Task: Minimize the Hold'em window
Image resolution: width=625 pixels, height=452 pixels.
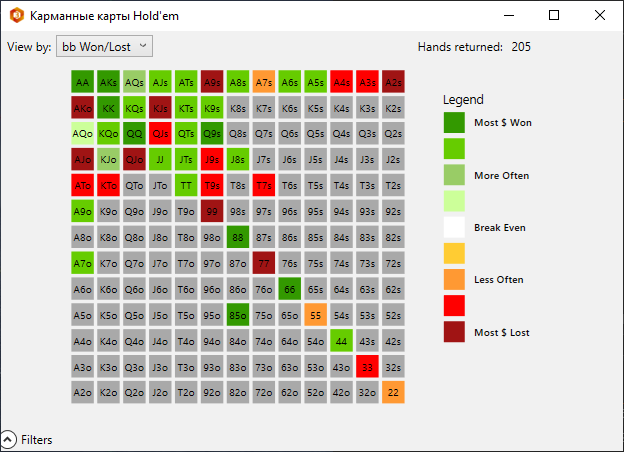Action: 509,16
